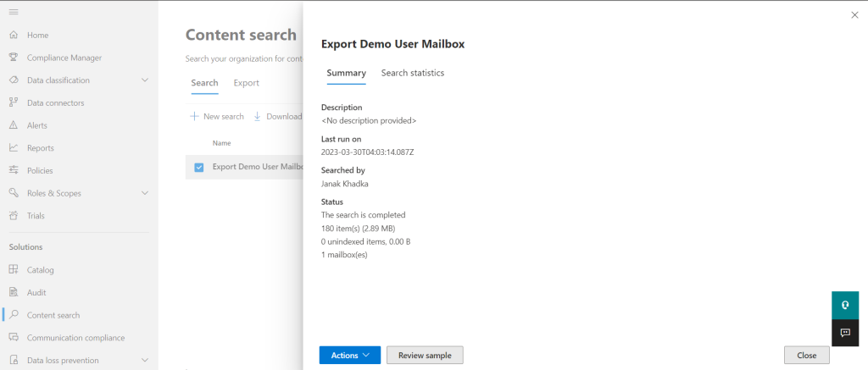Open Data connectors page
868x370 pixels.
click(x=55, y=102)
